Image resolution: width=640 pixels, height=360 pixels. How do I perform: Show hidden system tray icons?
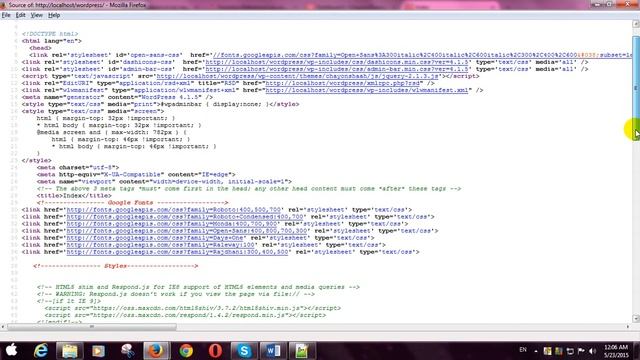(536, 351)
